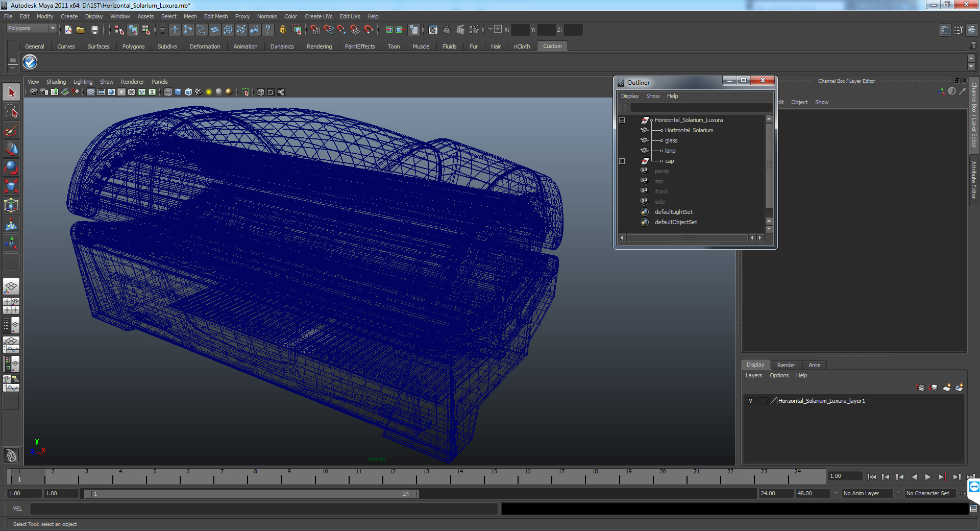Toggle snap to grids magnet icon
This screenshot has height=531, width=980.
(315, 30)
